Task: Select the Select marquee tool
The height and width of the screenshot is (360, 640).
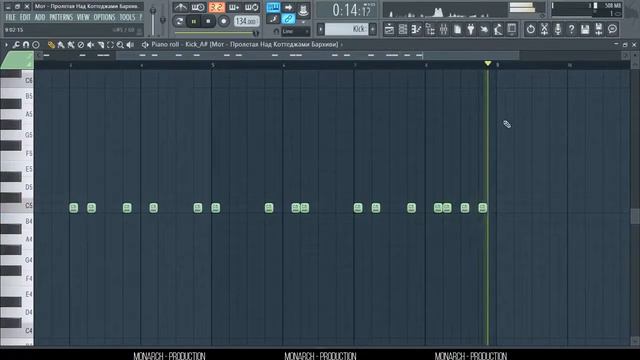Action: (x=110, y=44)
